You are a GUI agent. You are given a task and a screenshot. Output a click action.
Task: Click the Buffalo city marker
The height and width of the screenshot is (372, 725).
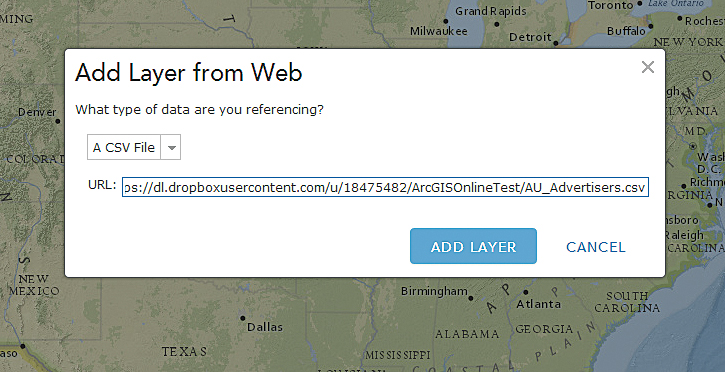tap(651, 26)
